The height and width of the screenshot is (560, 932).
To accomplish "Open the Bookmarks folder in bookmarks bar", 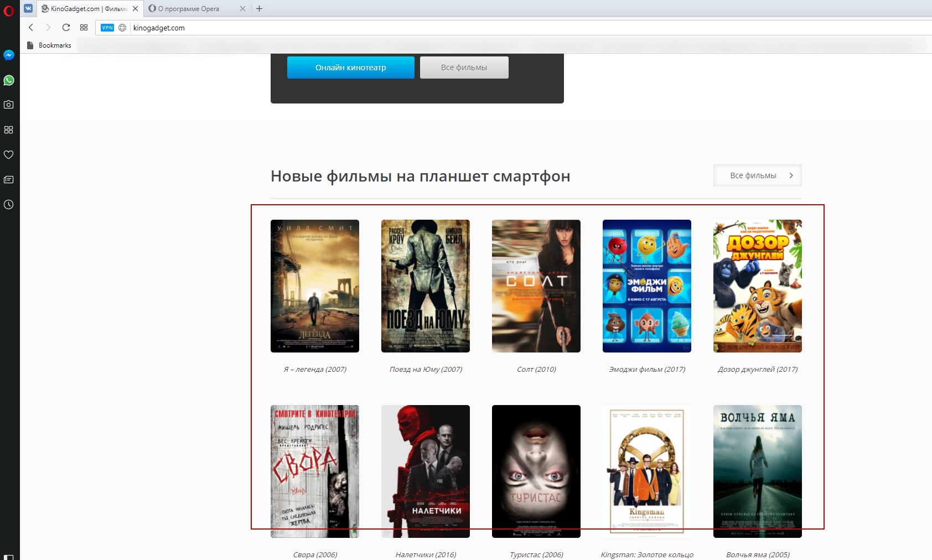I will coord(49,45).
